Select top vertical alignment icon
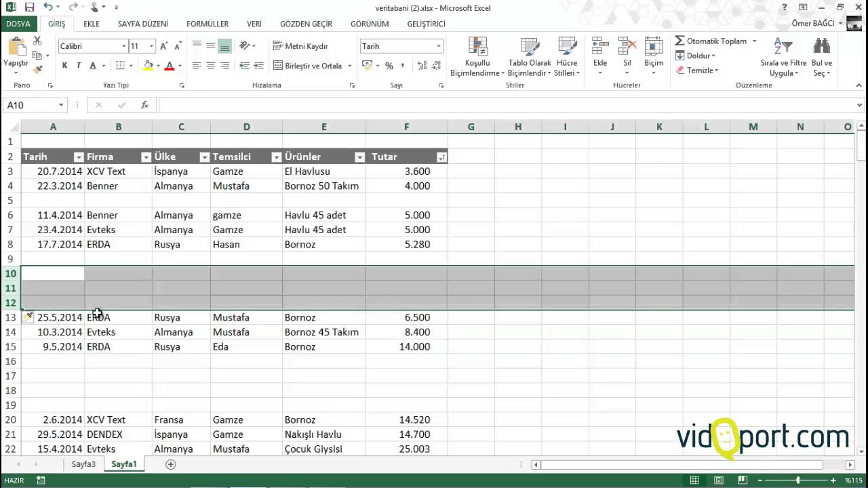The image size is (868, 488). [197, 46]
